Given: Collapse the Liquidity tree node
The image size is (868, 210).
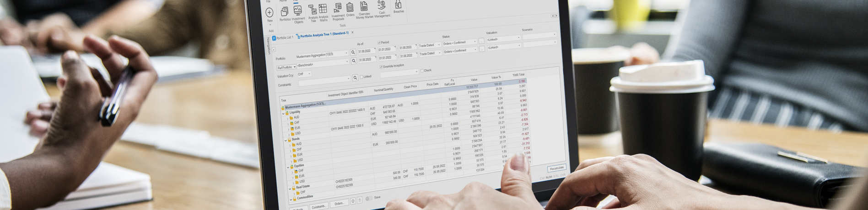Looking at the screenshot, I should pyautogui.click(x=283, y=113).
